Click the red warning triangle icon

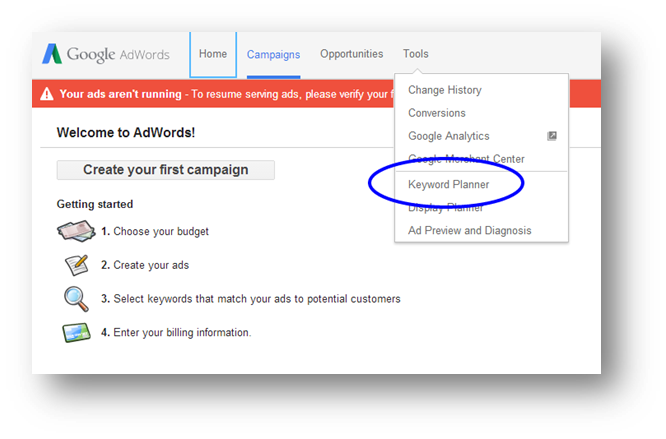pyautogui.click(x=46, y=94)
